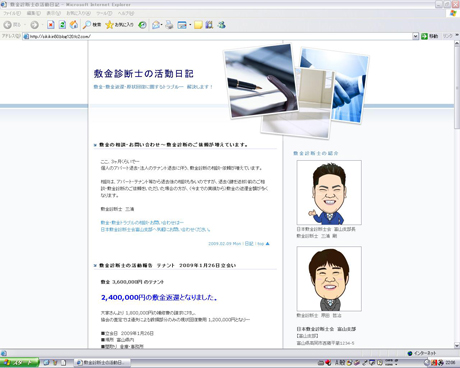Click the Messenger toolbar icon
Viewport: 460px width, 368px height.
221,25
